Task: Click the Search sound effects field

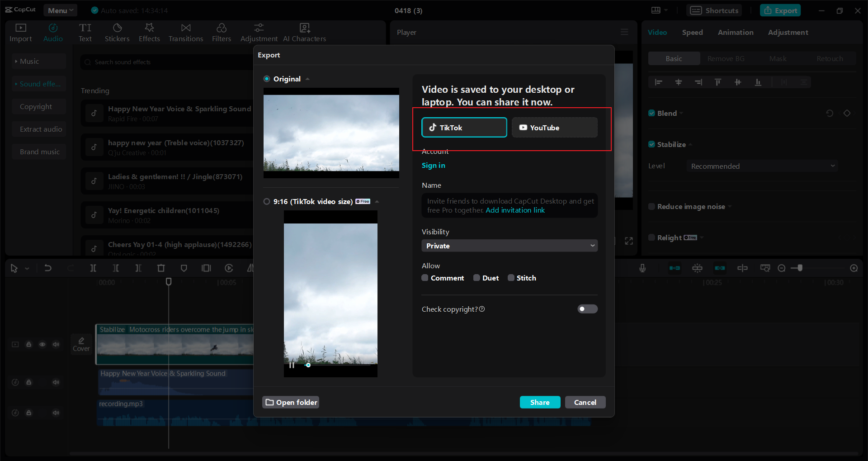Action: tap(167, 62)
